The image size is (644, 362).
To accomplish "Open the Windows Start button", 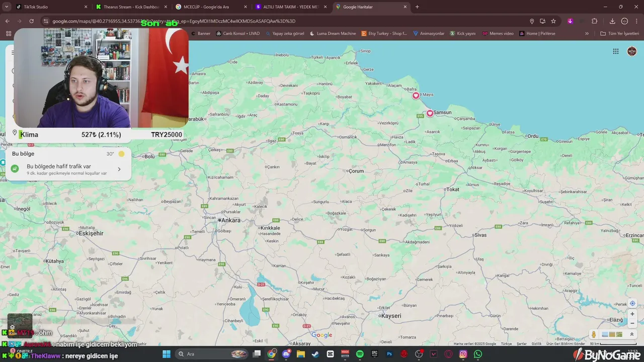I will point(167,354).
